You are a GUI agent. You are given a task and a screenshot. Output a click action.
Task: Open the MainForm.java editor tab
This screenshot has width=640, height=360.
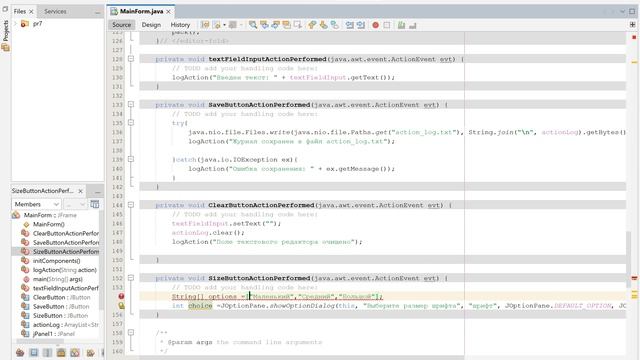[141, 11]
